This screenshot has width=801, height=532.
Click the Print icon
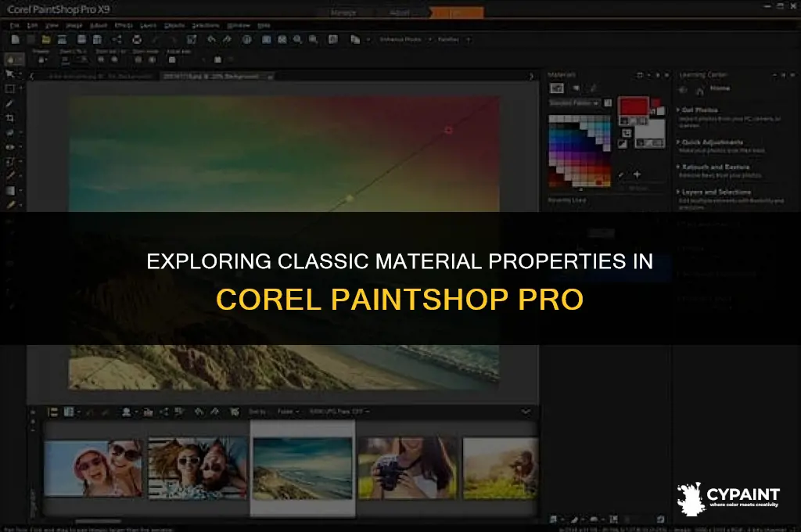click(x=136, y=39)
